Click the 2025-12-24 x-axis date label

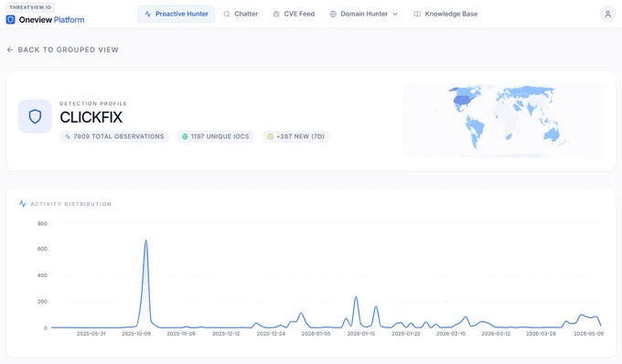pyautogui.click(x=271, y=334)
